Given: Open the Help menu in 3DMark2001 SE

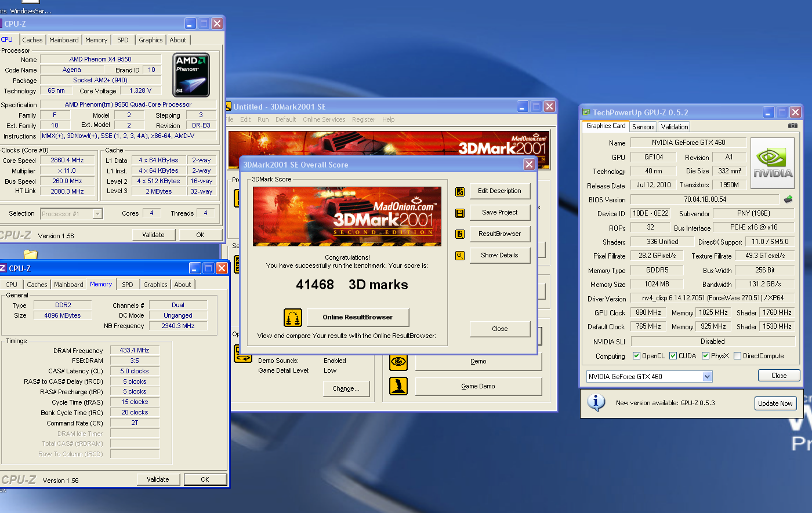Looking at the screenshot, I should click(x=389, y=119).
